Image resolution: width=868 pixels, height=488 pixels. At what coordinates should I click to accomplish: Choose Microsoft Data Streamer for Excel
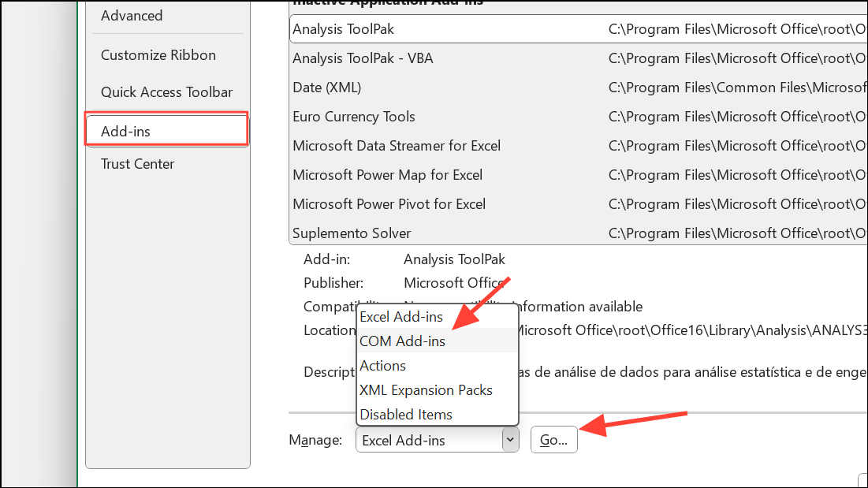click(395, 145)
